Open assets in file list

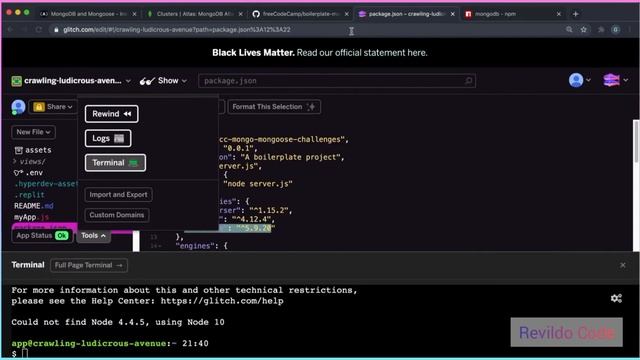pyautogui.click(x=33, y=150)
